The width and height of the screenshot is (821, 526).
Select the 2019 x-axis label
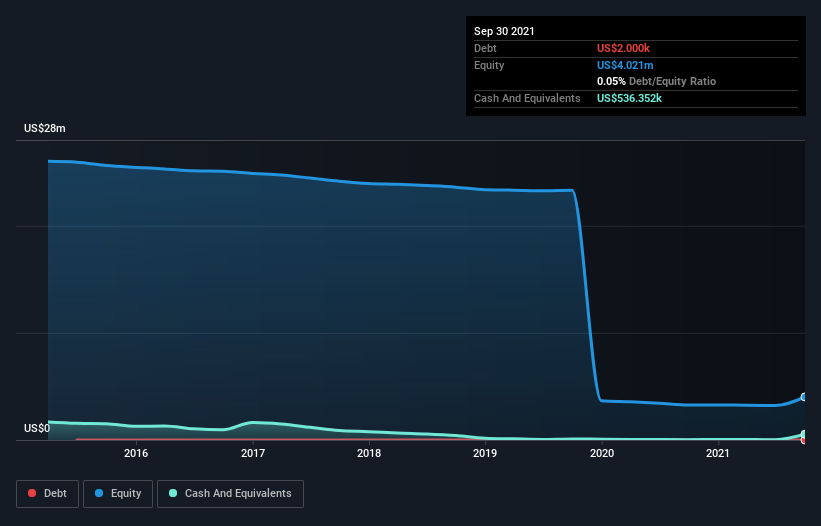(x=485, y=453)
